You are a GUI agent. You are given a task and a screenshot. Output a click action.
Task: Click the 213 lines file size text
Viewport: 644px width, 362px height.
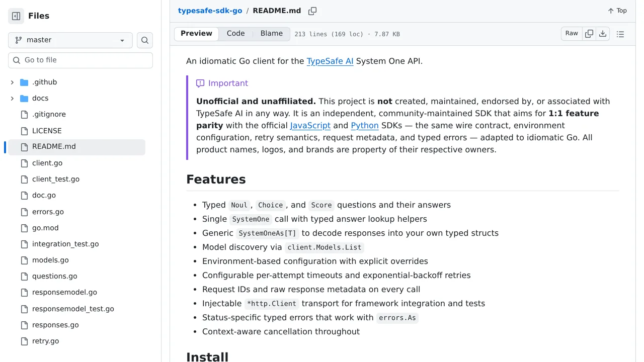coord(347,34)
